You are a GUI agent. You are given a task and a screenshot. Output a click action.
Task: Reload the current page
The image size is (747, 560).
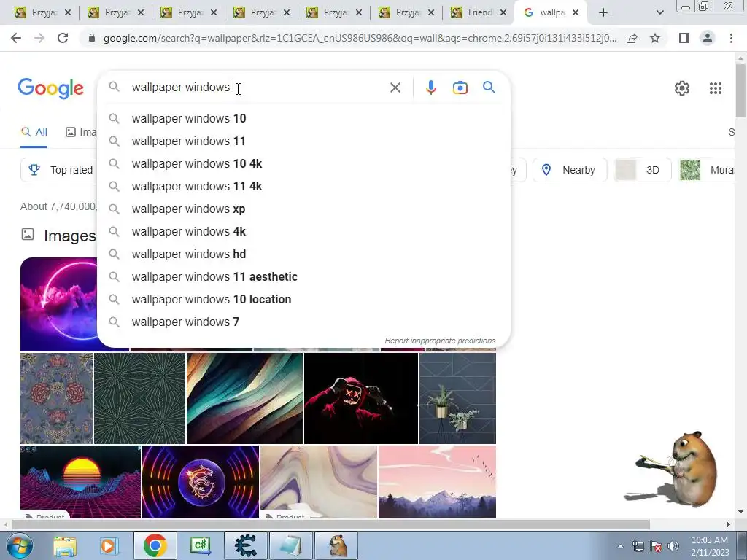coord(63,38)
